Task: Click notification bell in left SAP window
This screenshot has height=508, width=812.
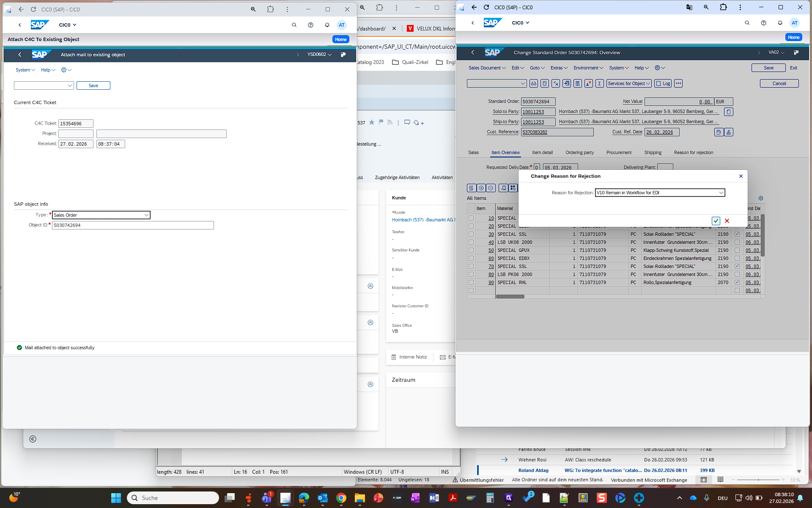Action: pos(327,25)
